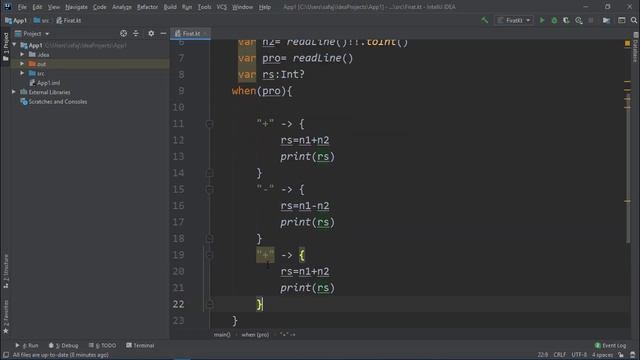Viewport: 640px width, 360px height.
Task: Click the src breadcrumb in navigation bar
Action: click(x=42, y=20)
